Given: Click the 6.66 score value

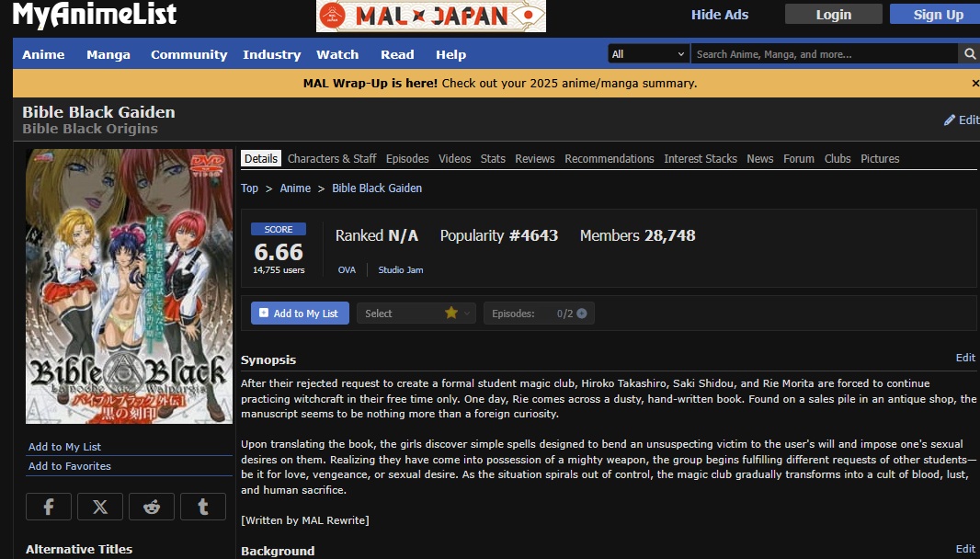Looking at the screenshot, I should [279, 252].
